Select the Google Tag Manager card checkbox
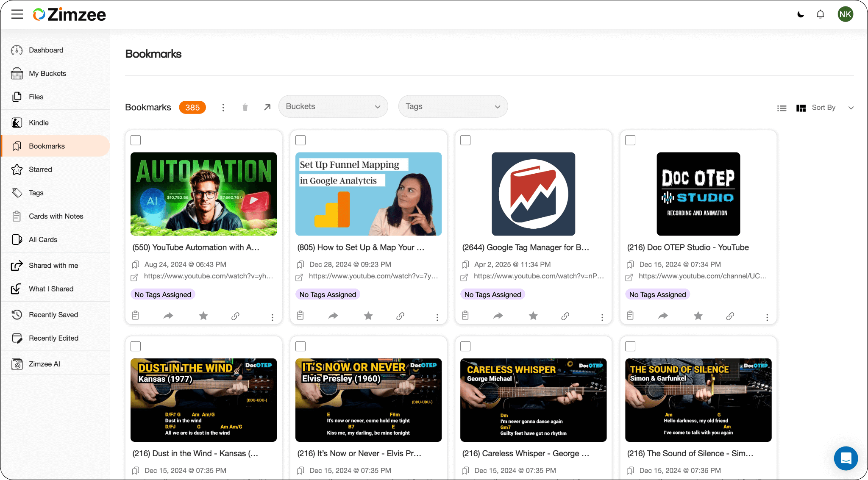Screen dimensions: 868x480 pyautogui.click(x=465, y=140)
